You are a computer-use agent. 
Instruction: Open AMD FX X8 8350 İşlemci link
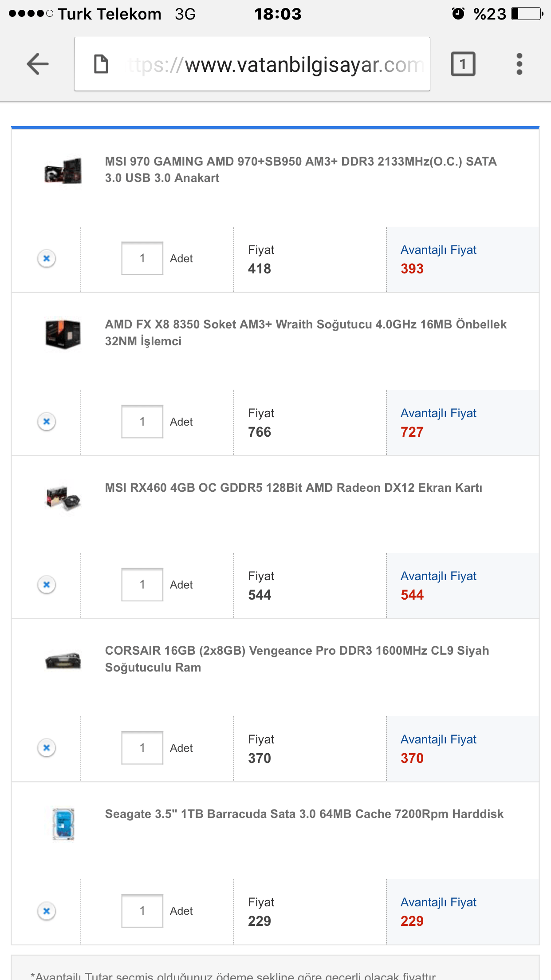(305, 332)
